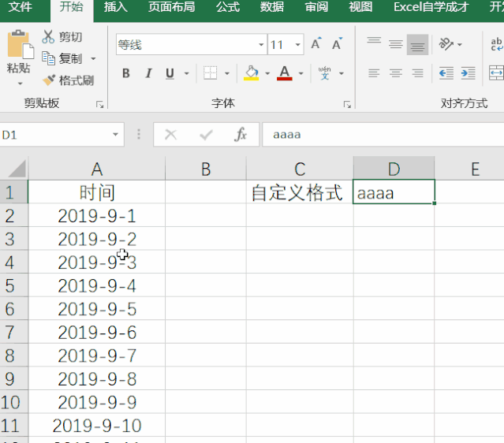This screenshot has height=443, width=504.
Task: Open the clipboard group dialog launcher
Action: coord(99,104)
